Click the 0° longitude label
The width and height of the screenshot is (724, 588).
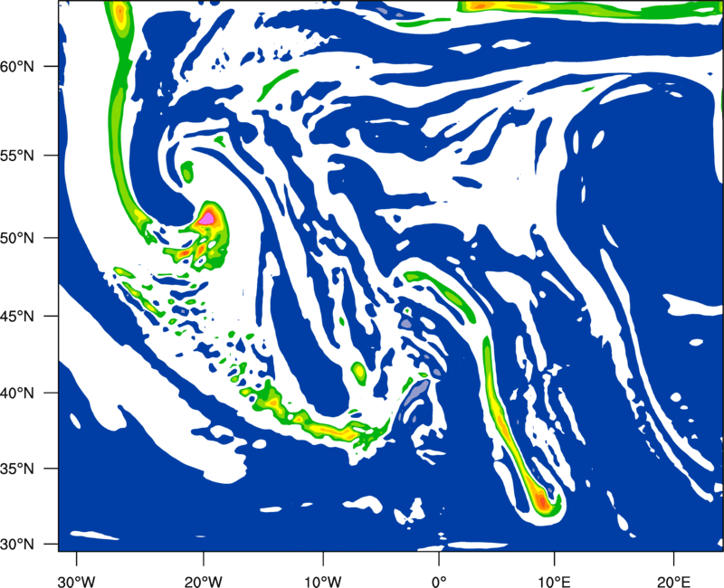(x=439, y=582)
